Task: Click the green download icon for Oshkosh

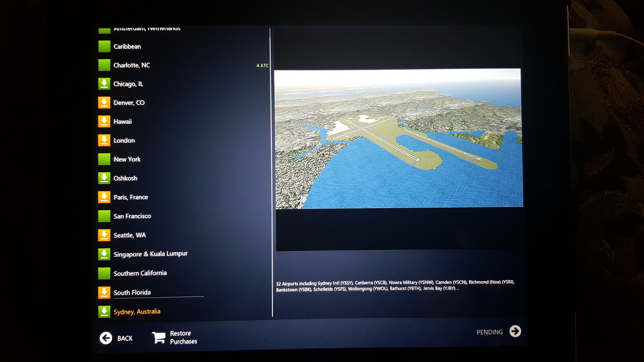Action: click(x=104, y=178)
